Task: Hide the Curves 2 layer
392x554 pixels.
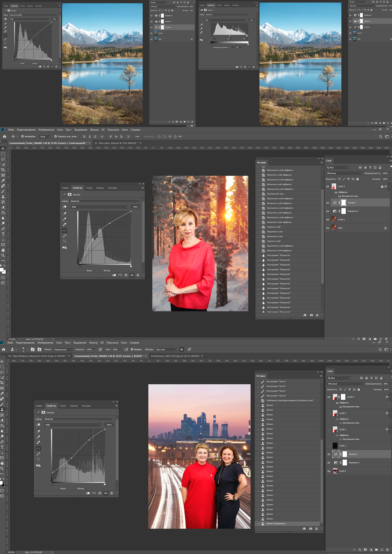Action: (x=329, y=454)
